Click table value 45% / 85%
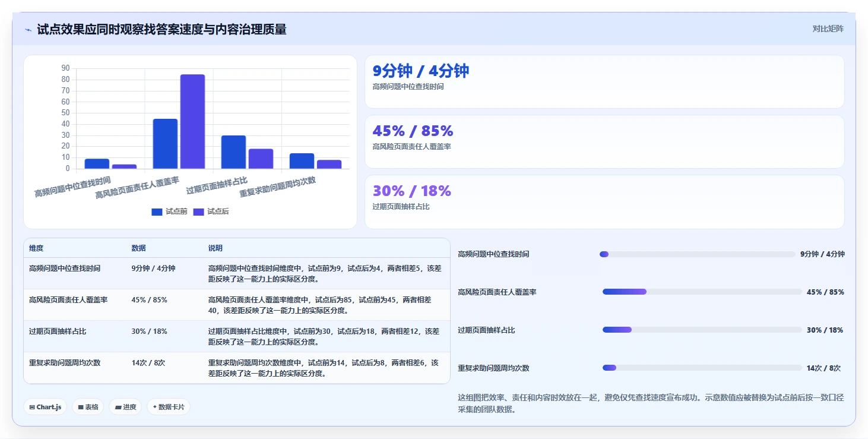This screenshot has width=868, height=439. point(149,300)
